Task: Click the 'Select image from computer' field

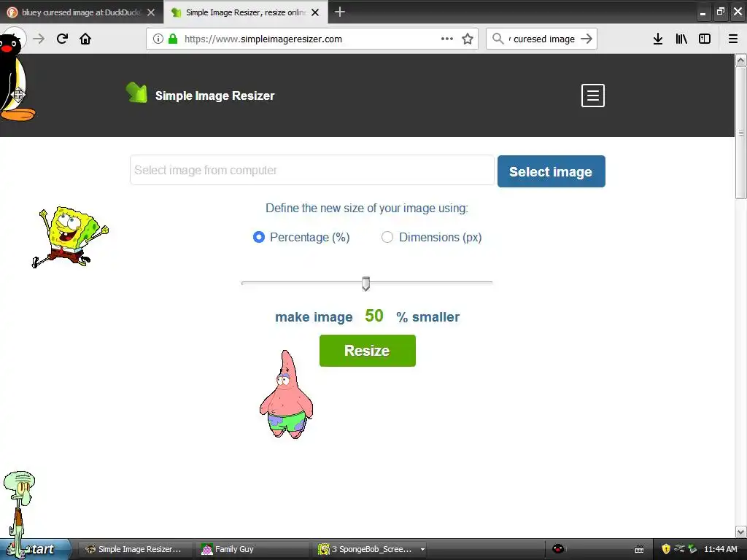Action: (312, 170)
